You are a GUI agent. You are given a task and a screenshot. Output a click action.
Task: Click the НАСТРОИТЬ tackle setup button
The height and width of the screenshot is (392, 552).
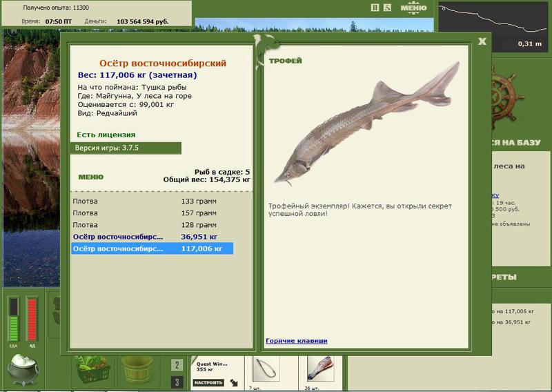click(x=208, y=382)
